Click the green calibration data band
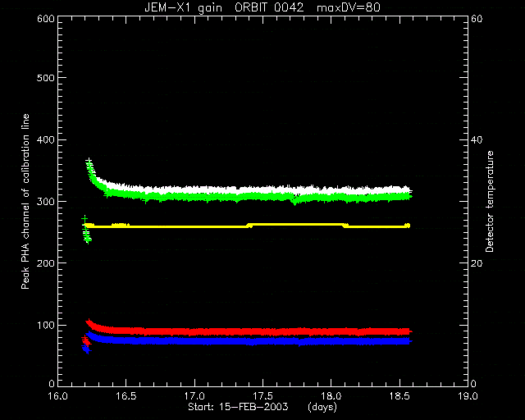Screen dimensions: 525x420 coord(248,198)
